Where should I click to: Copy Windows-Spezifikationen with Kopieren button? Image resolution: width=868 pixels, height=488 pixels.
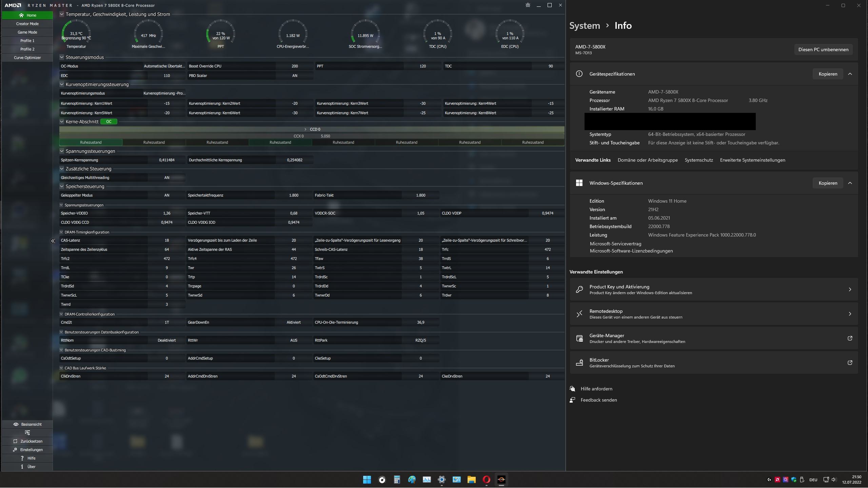point(828,183)
